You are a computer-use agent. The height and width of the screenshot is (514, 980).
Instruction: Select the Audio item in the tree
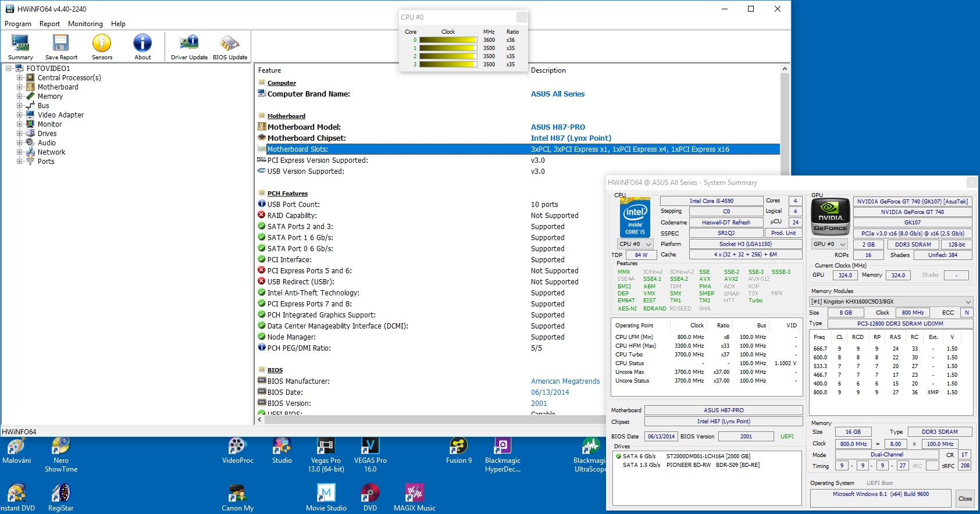click(47, 143)
